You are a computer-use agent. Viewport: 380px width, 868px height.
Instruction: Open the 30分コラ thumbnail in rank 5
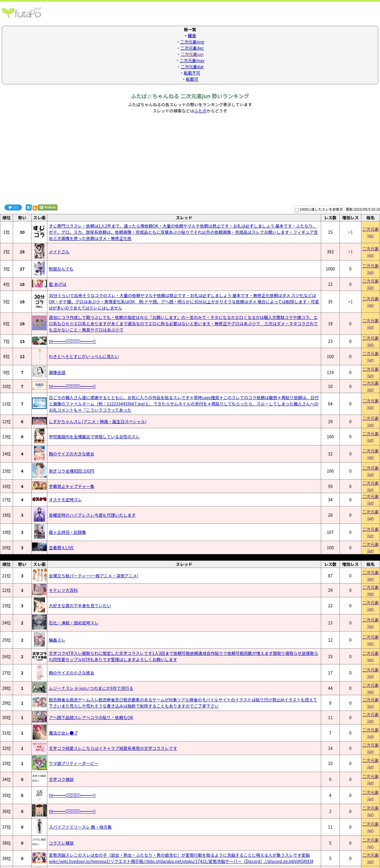(39, 302)
